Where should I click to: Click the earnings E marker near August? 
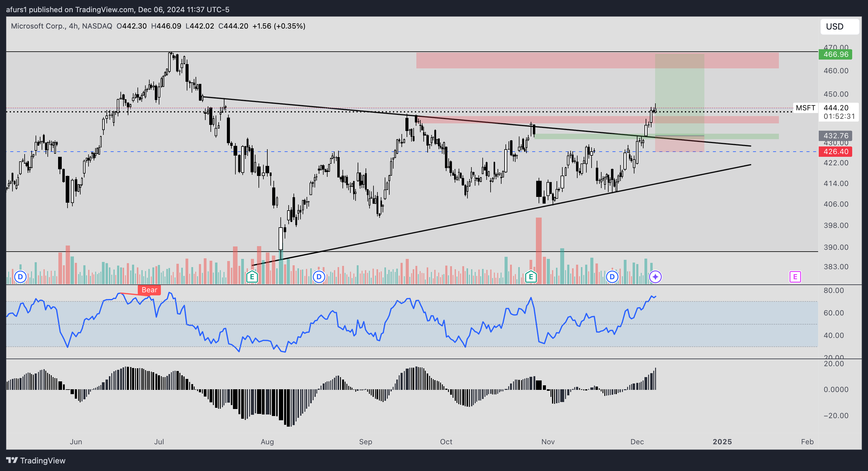pos(252,277)
